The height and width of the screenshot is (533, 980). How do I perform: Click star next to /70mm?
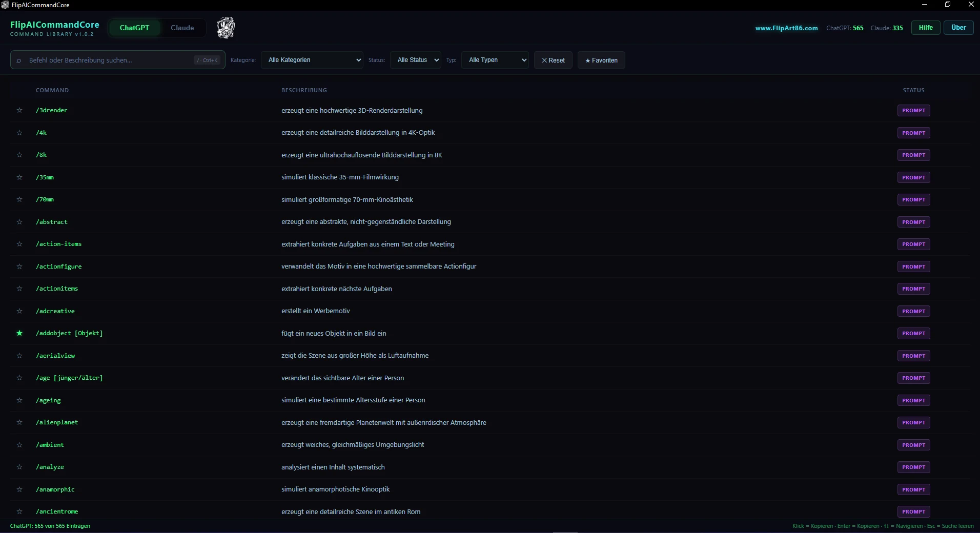pos(19,199)
